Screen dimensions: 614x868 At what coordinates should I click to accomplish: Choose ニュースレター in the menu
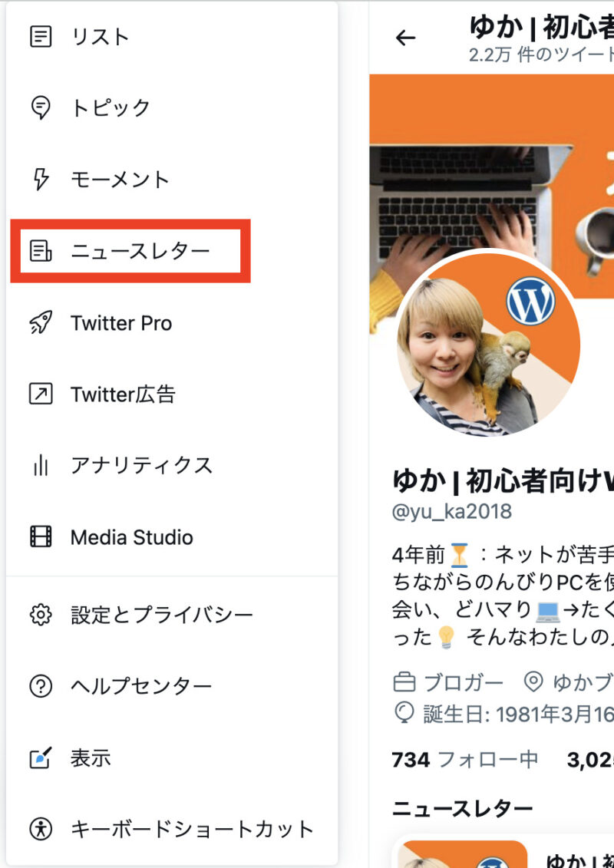172,251
